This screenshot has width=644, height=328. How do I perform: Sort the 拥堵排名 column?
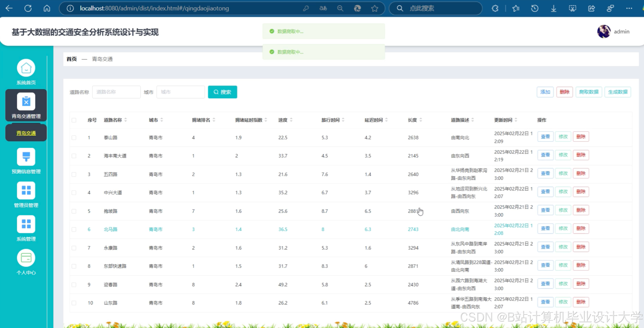(214, 120)
